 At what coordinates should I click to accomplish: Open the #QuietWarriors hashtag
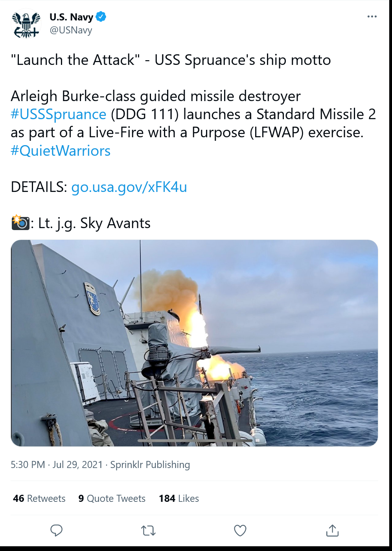[61, 151]
